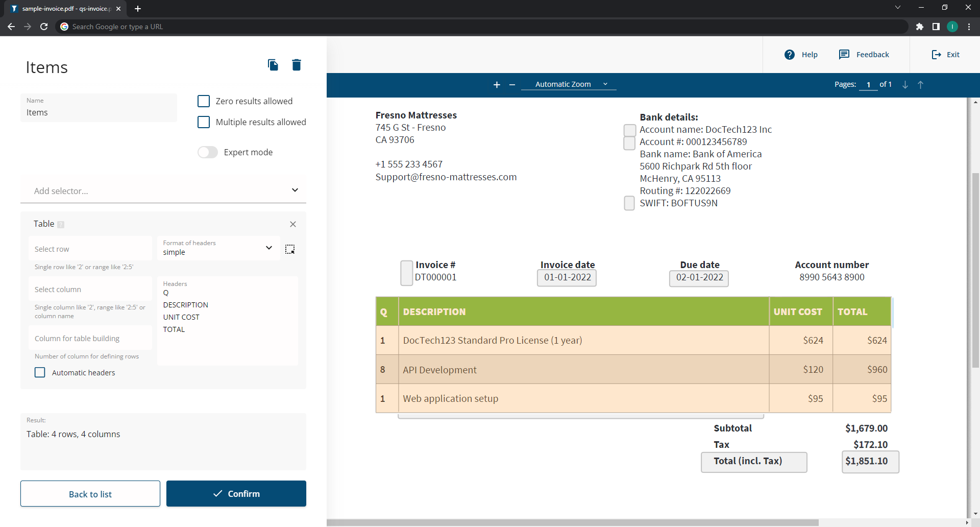Navigate back in browser

tap(11, 27)
